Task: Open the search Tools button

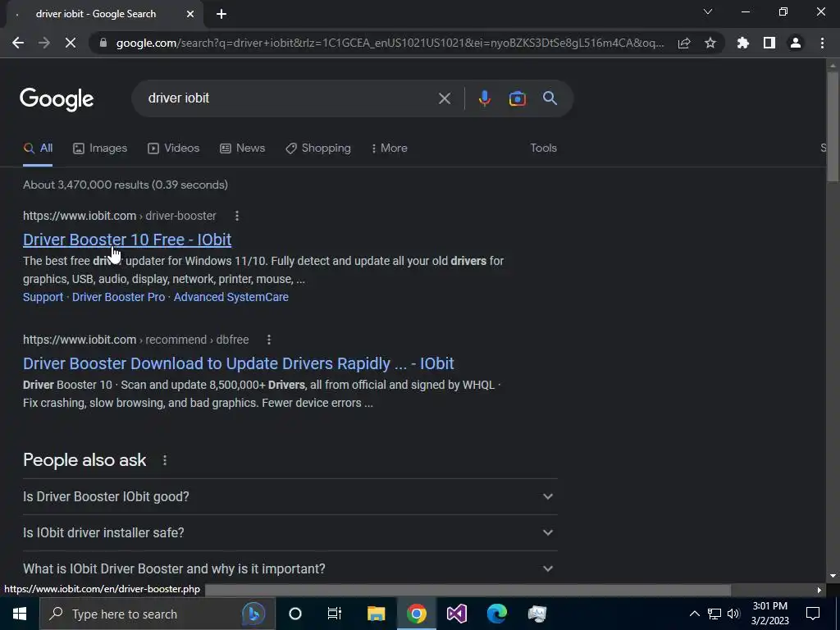Action: click(543, 148)
